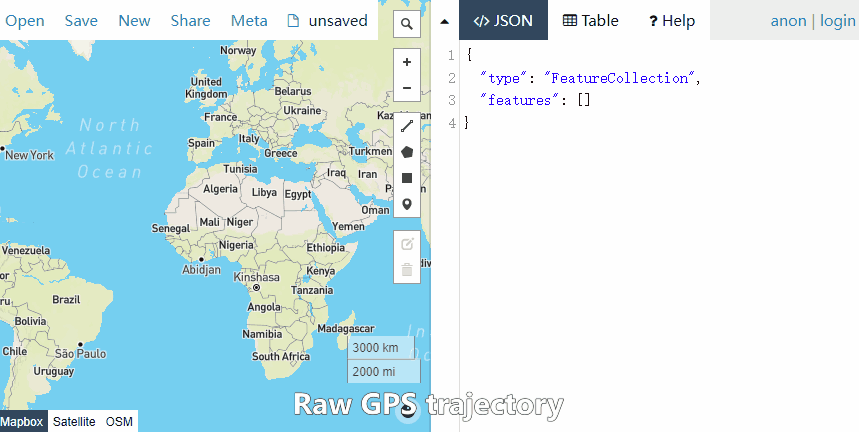
Task: Open the Share menu
Action: click(x=191, y=21)
